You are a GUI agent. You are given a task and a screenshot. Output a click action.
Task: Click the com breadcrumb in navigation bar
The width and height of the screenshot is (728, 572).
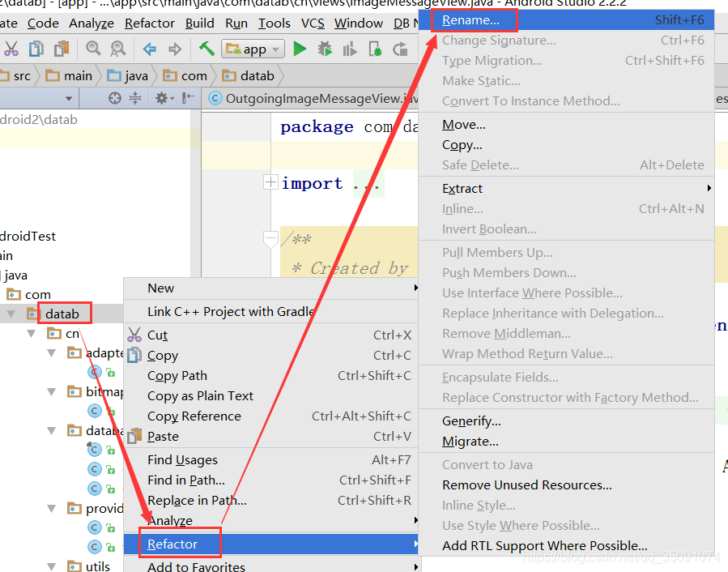(185, 75)
